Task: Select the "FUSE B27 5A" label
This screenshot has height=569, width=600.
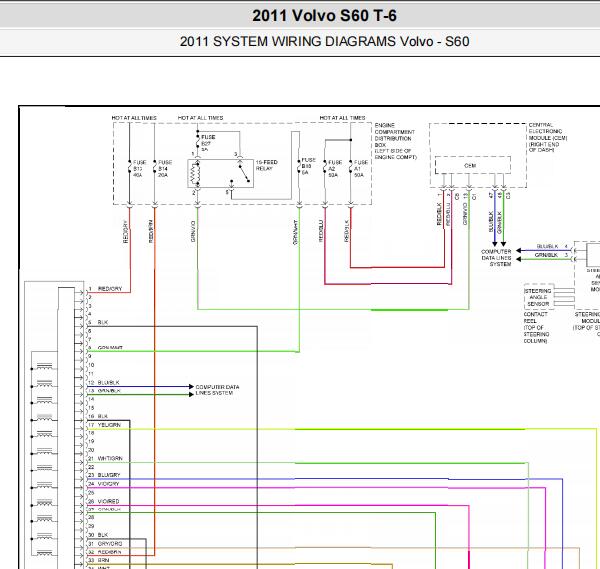Action: click(208, 143)
